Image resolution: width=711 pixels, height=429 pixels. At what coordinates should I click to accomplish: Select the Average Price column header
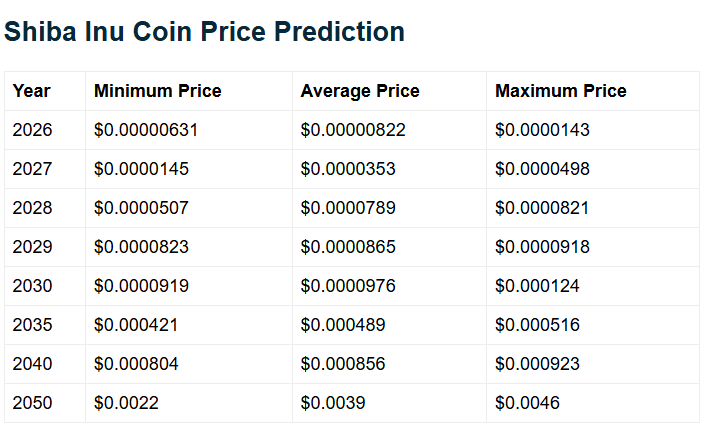(x=360, y=91)
